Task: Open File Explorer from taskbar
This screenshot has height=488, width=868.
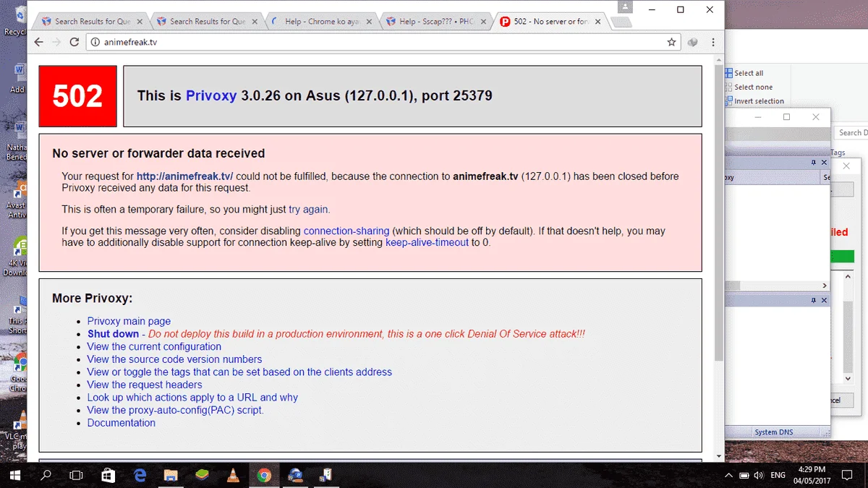Action: (x=171, y=475)
